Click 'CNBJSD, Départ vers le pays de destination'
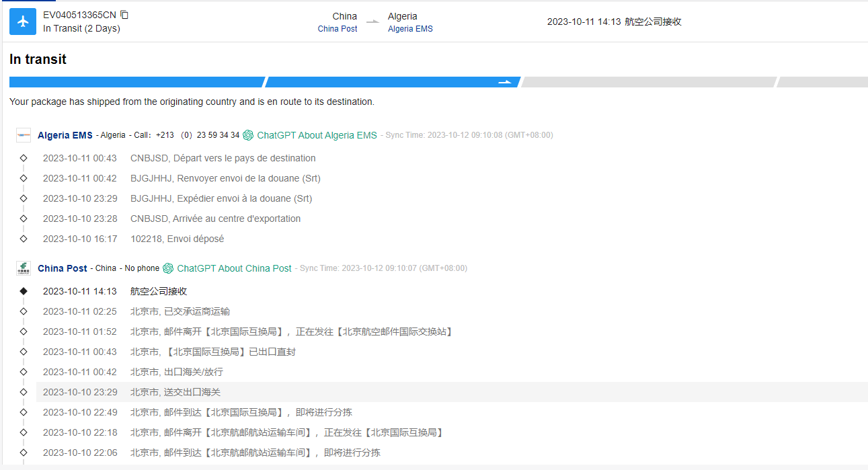Viewport: 868px width, 470px height. (223, 158)
